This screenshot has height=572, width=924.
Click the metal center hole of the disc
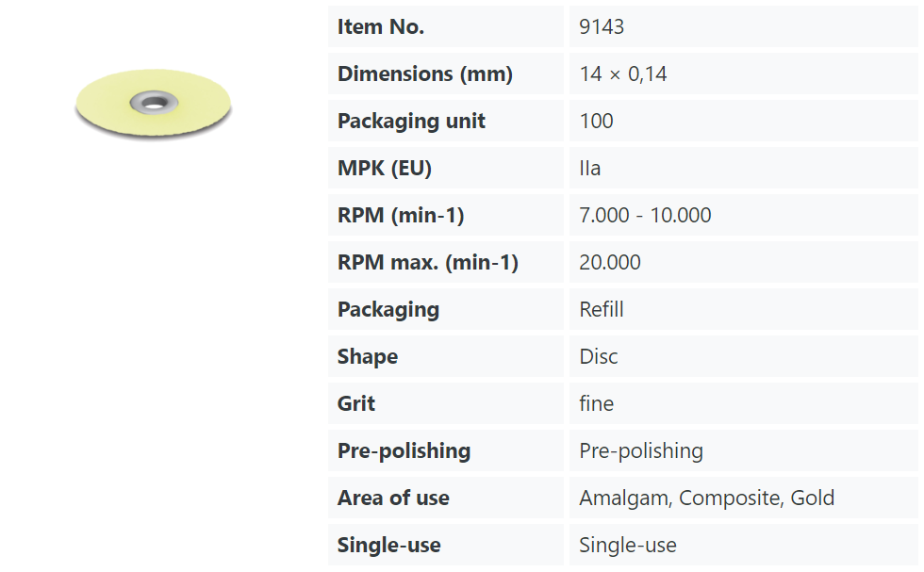154,103
